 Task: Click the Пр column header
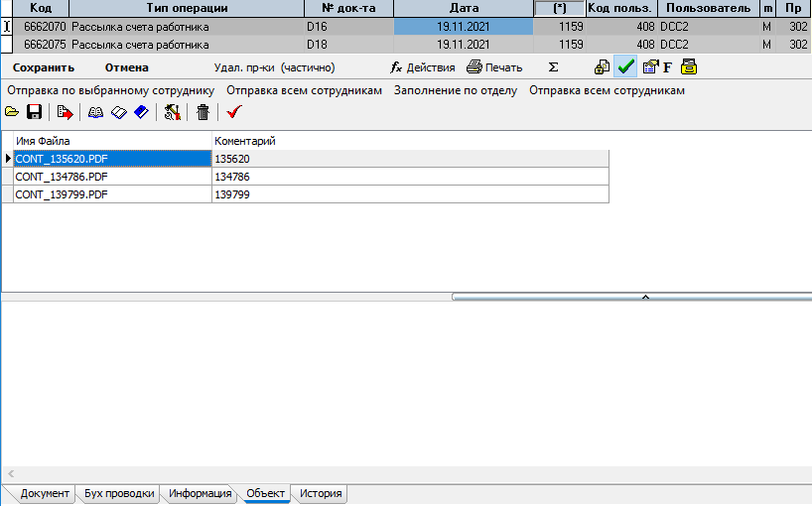click(793, 8)
